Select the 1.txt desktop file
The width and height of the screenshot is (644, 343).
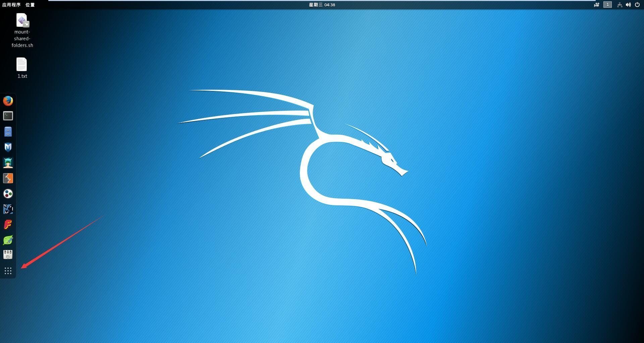[x=22, y=68]
